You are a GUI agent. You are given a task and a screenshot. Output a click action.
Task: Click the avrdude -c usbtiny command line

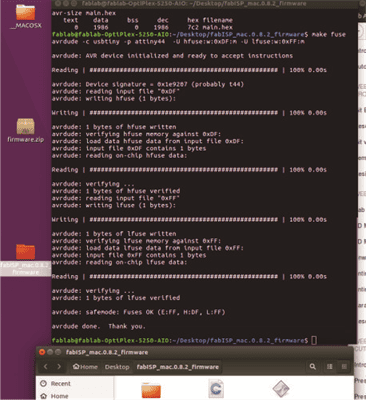(178, 42)
